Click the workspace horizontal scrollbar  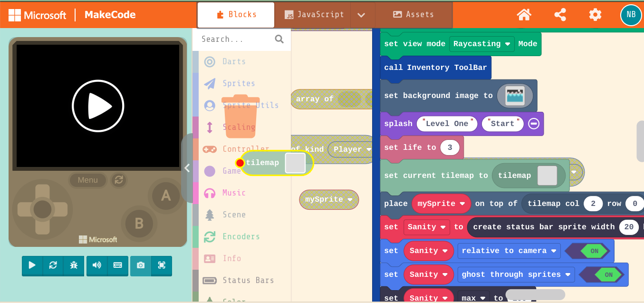tap(535, 294)
